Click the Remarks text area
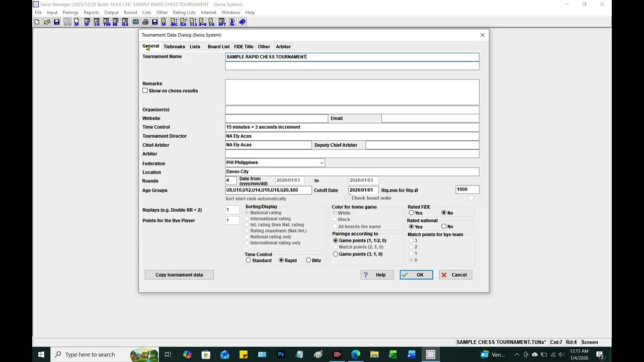 [352, 92]
